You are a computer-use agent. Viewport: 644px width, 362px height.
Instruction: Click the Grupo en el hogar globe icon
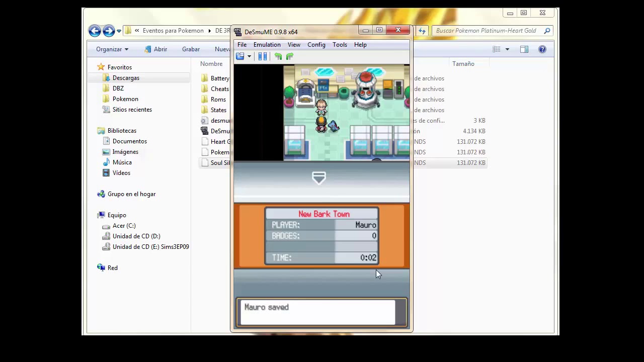[x=101, y=194]
